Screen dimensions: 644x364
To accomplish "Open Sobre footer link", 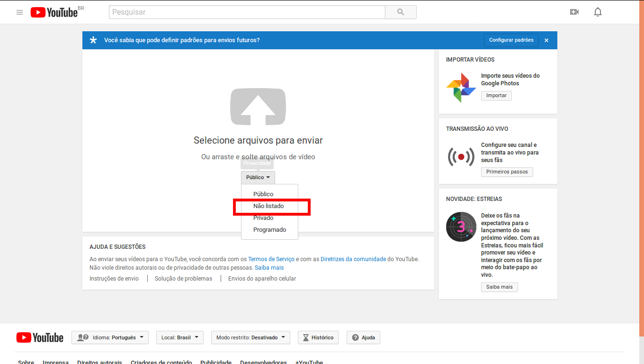I will pos(26,362).
